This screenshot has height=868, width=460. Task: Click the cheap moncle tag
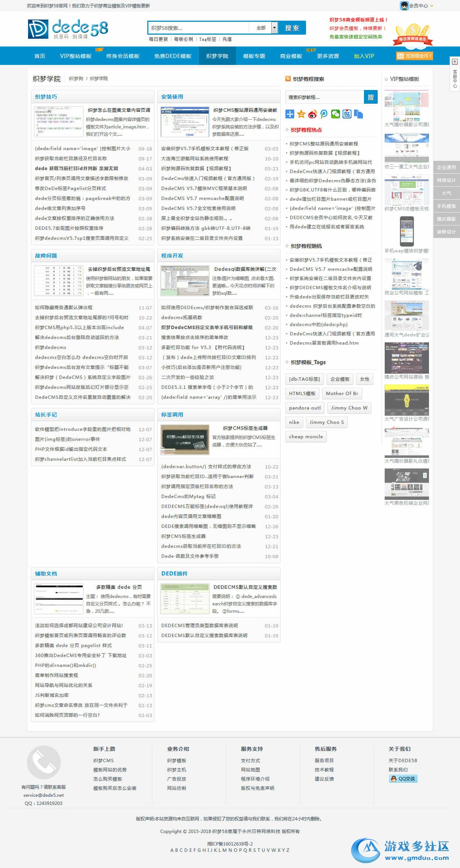coord(306,436)
